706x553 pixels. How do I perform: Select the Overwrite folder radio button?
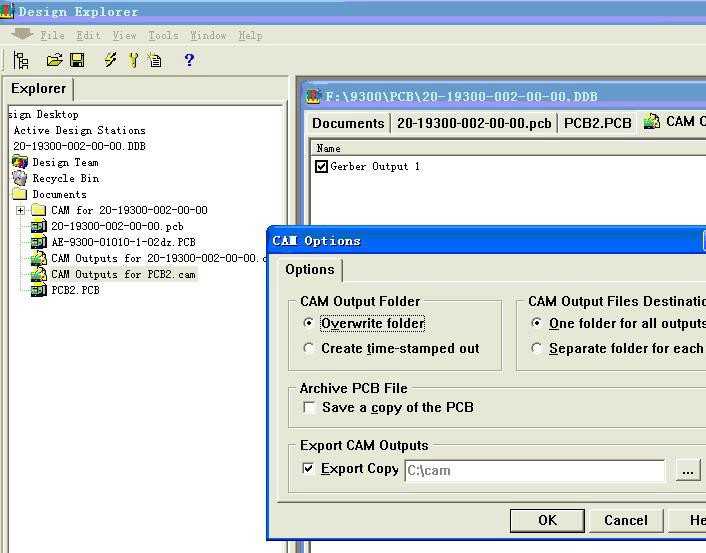click(x=308, y=323)
